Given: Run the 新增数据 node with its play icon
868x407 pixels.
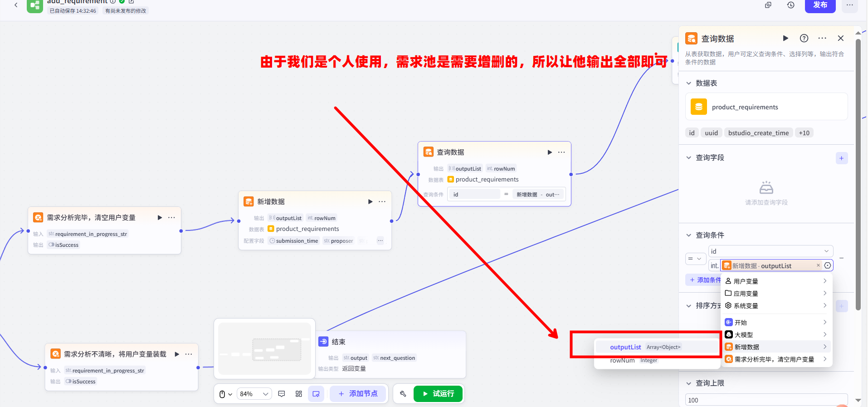Looking at the screenshot, I should 370,201.
